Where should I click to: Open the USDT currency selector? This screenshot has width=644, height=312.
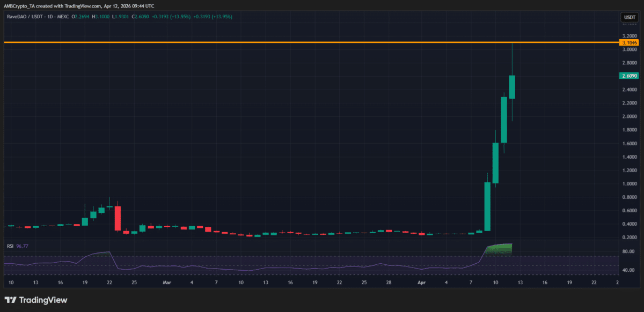tap(629, 18)
